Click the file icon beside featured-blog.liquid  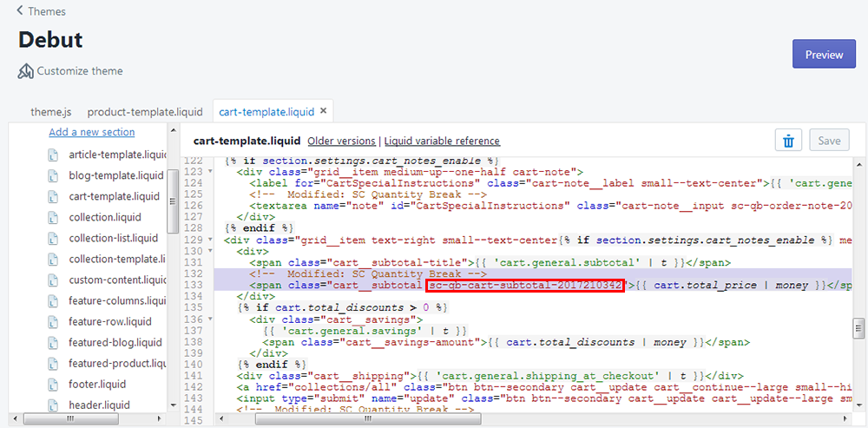coord(52,342)
